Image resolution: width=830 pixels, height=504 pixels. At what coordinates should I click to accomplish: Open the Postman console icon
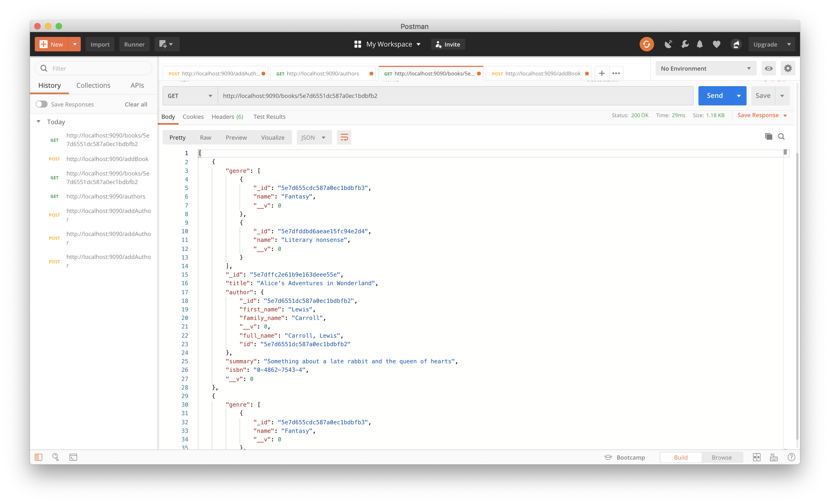point(73,457)
